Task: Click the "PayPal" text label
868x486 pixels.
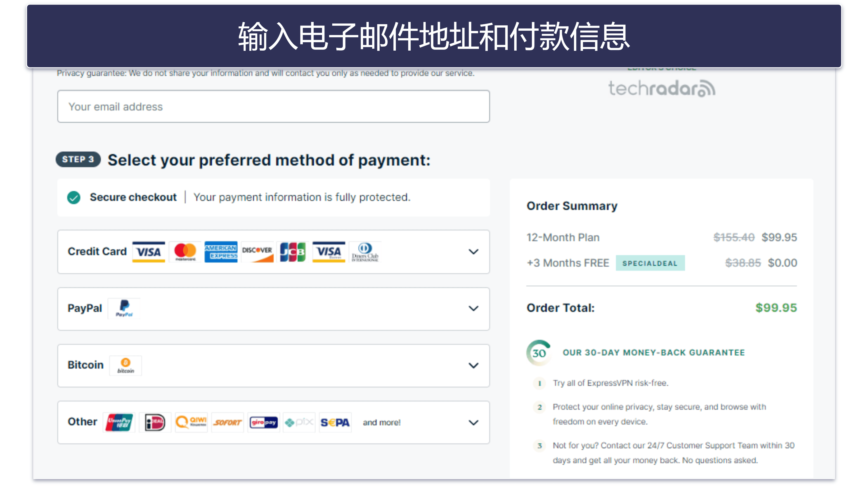Action: [85, 308]
